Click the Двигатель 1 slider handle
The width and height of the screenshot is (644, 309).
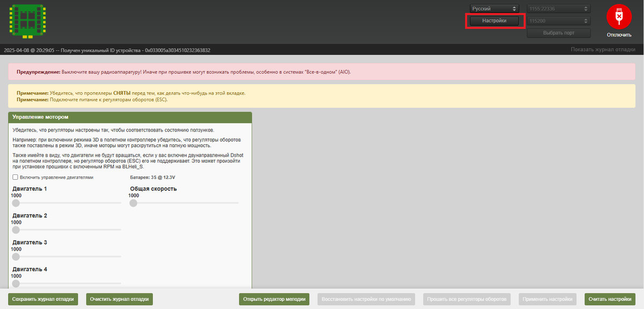point(16,203)
